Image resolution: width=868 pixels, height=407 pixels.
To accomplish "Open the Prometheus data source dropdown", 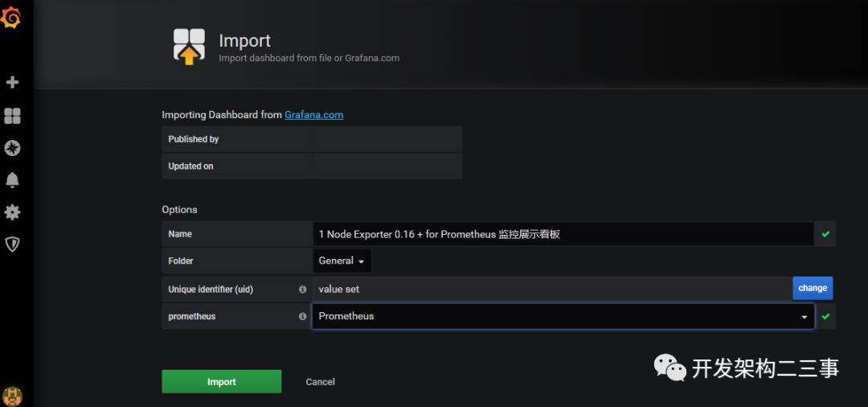I will click(x=563, y=316).
